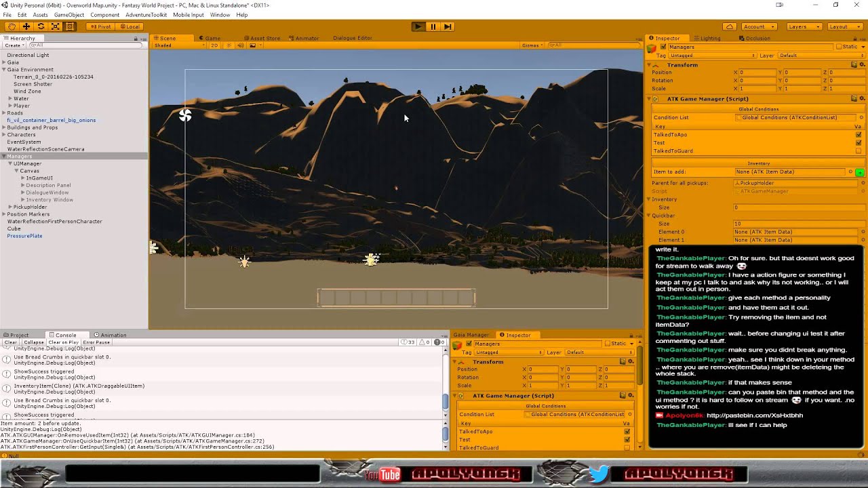Toggle Static checkbox in top Inspector
This screenshot has width=868, height=488.
[839, 47]
